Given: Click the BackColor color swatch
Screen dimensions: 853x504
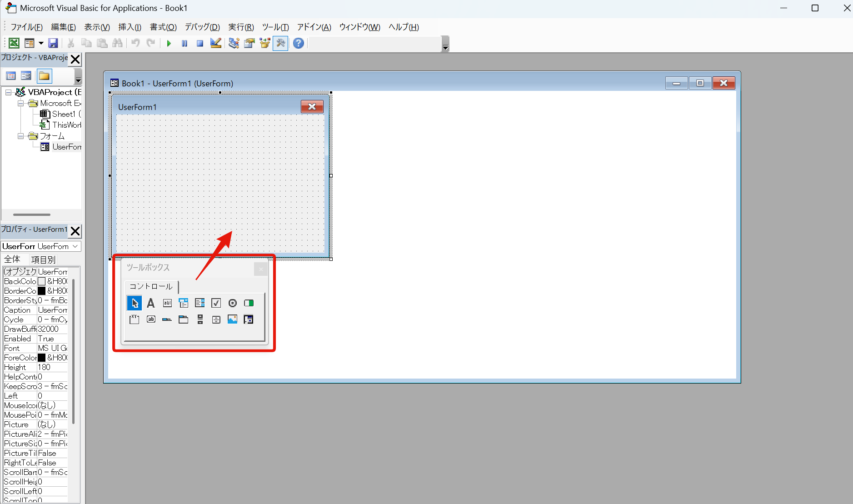Looking at the screenshot, I should 42,281.
